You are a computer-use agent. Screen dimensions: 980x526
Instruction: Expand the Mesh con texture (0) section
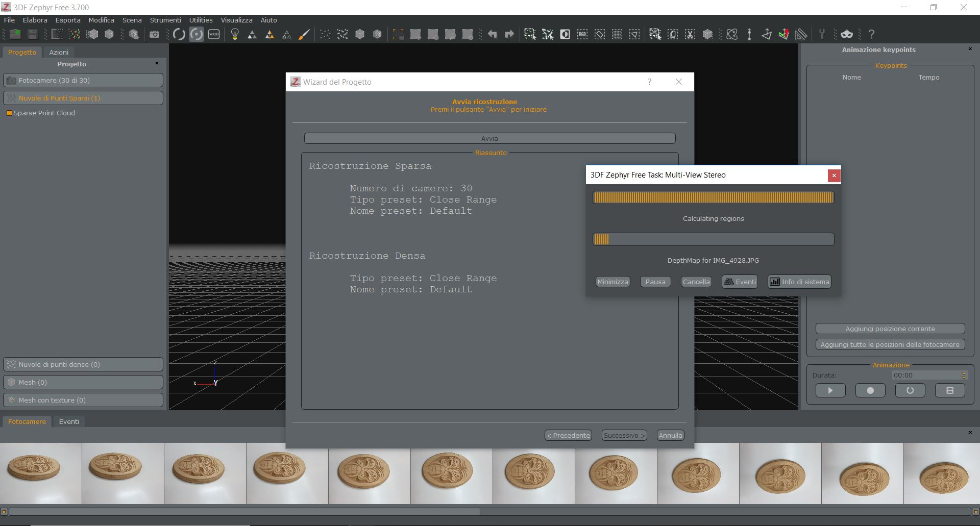(x=83, y=400)
